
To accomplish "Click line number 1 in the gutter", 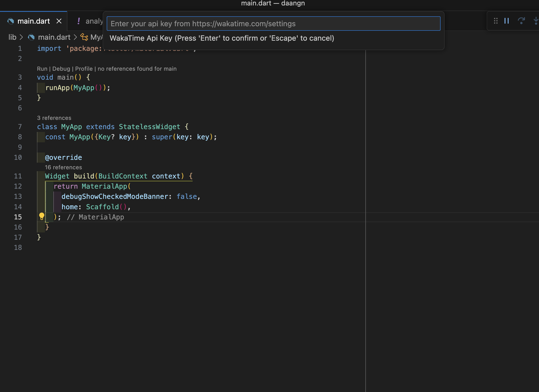I will coord(20,49).
